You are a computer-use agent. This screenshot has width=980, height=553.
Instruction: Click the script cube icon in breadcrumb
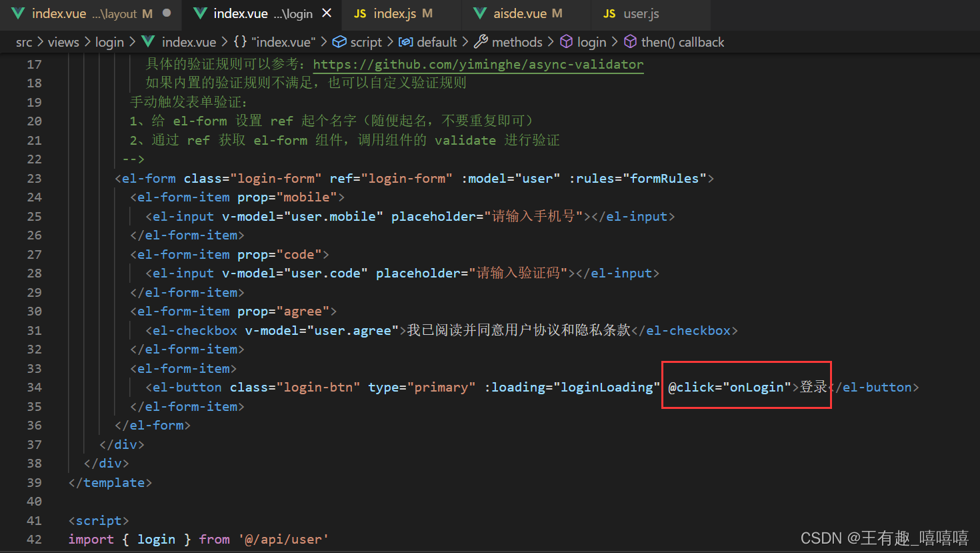coord(339,42)
